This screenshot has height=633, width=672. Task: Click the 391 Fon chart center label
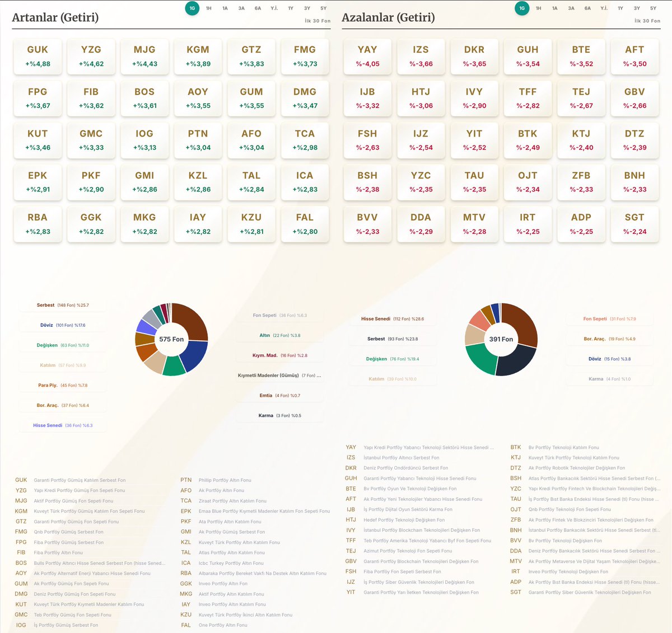click(501, 339)
